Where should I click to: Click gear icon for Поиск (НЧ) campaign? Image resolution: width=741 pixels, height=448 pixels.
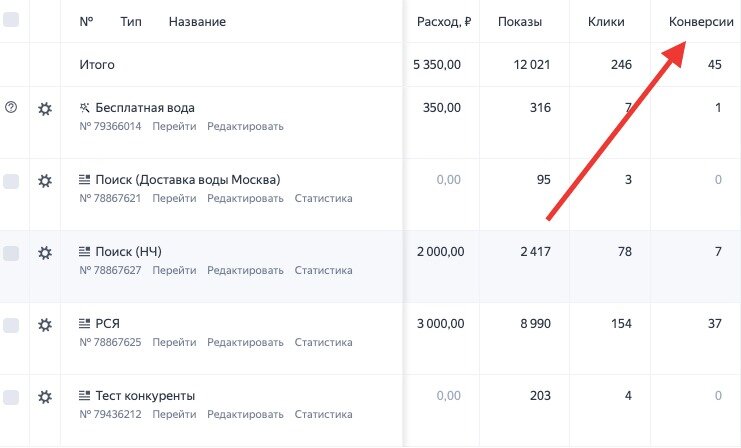point(44,253)
